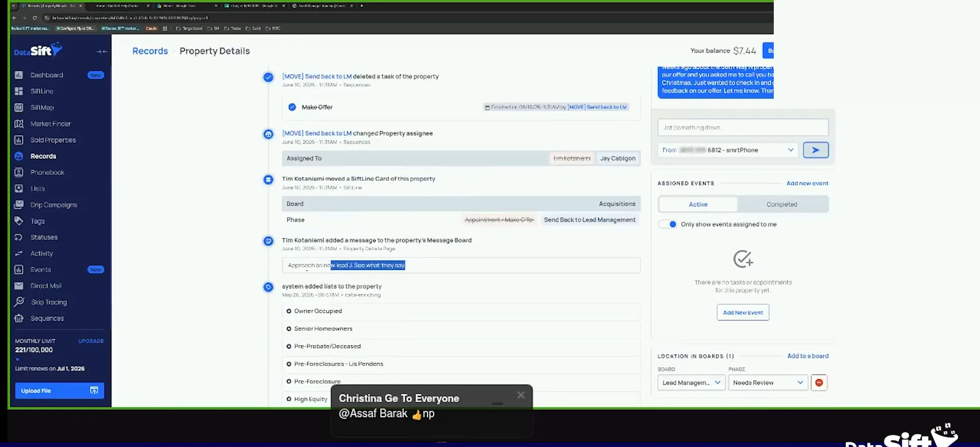Open the Lead Management board dropdown
This screenshot has width=980, height=447.
pos(691,383)
